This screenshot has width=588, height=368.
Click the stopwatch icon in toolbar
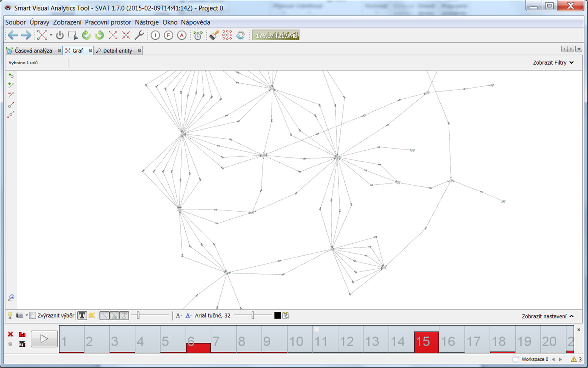pos(198,35)
